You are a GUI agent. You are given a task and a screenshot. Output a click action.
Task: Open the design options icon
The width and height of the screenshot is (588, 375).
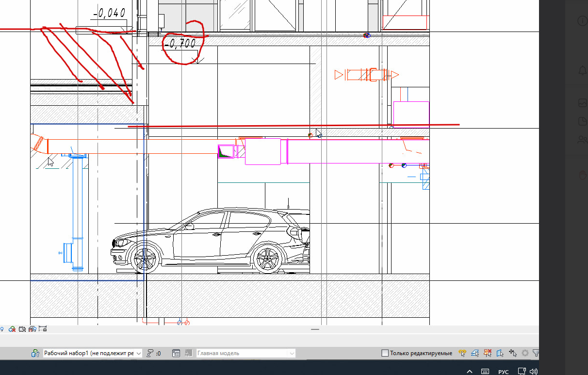click(176, 353)
